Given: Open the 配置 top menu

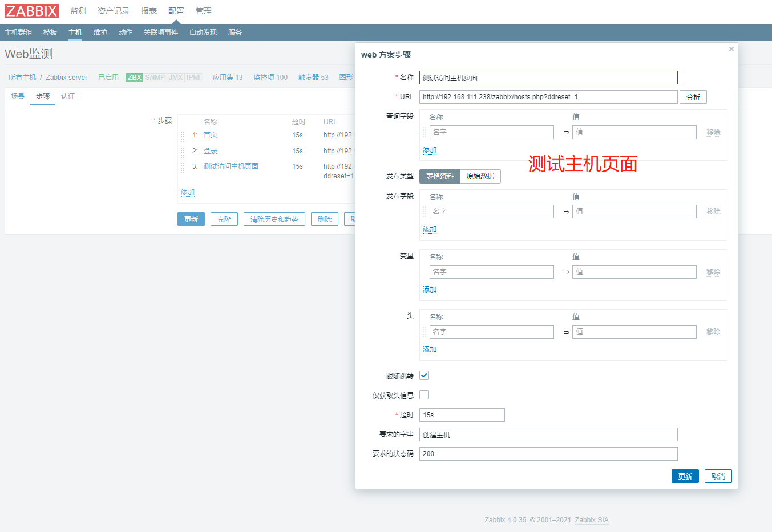Looking at the screenshot, I should tap(176, 11).
